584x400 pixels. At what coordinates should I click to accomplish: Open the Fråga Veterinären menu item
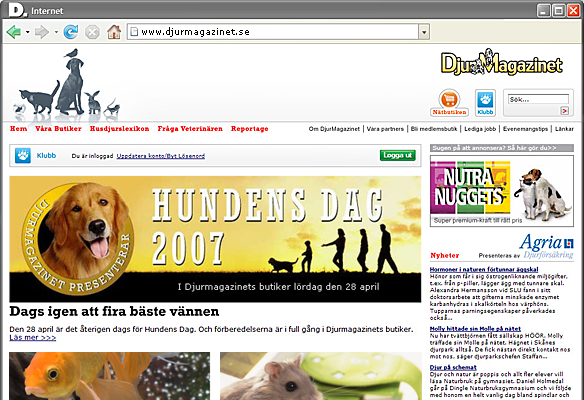[190, 128]
